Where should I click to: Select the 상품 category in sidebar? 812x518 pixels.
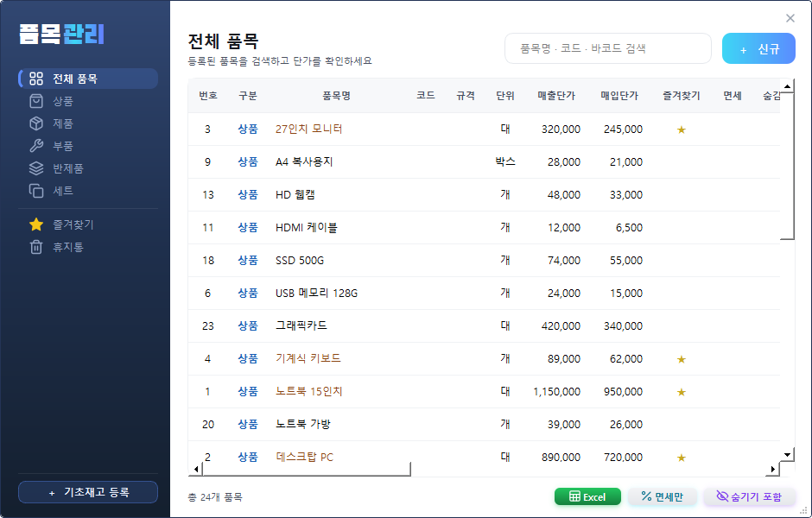88,101
